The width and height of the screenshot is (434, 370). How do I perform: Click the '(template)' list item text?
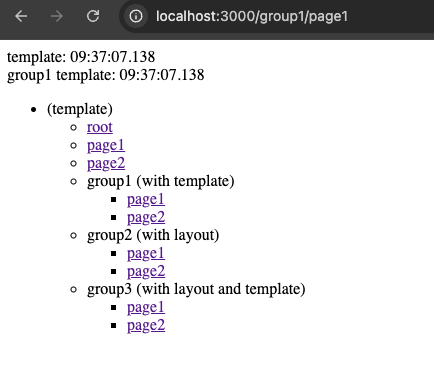80,109
